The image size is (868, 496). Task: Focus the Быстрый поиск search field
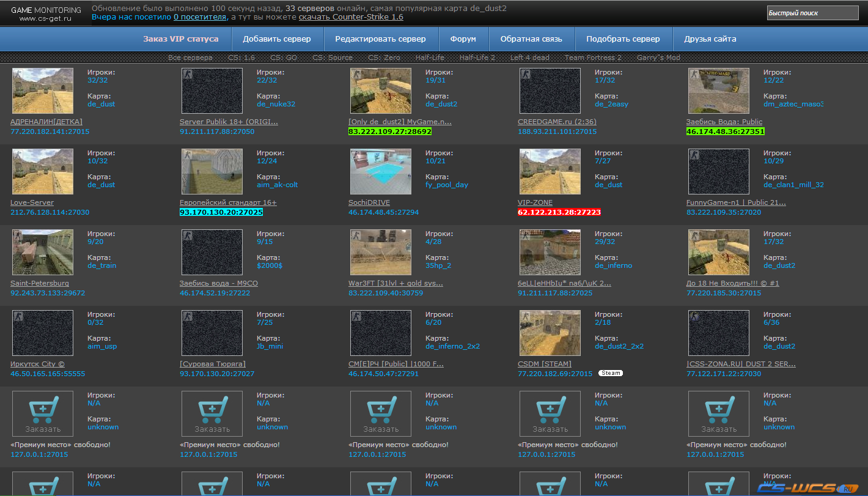[812, 13]
